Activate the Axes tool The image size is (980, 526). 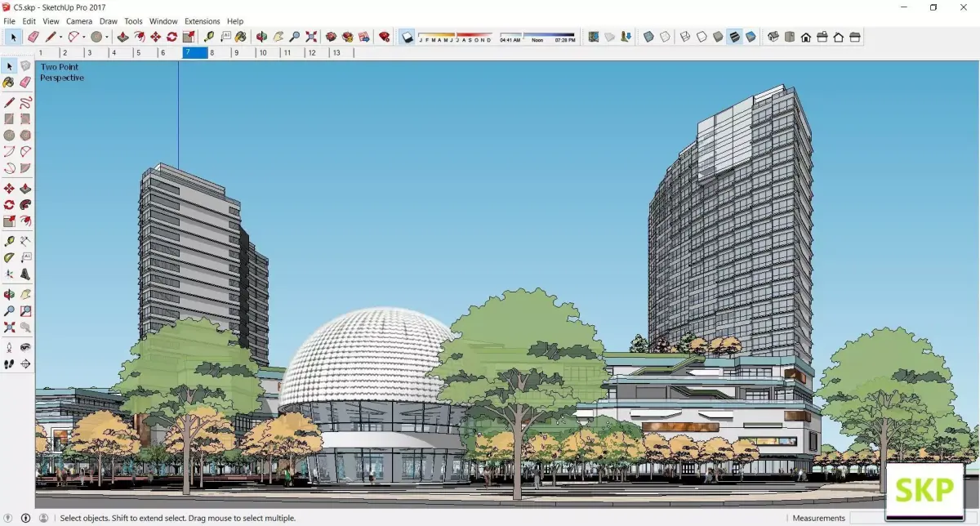pyautogui.click(x=9, y=274)
